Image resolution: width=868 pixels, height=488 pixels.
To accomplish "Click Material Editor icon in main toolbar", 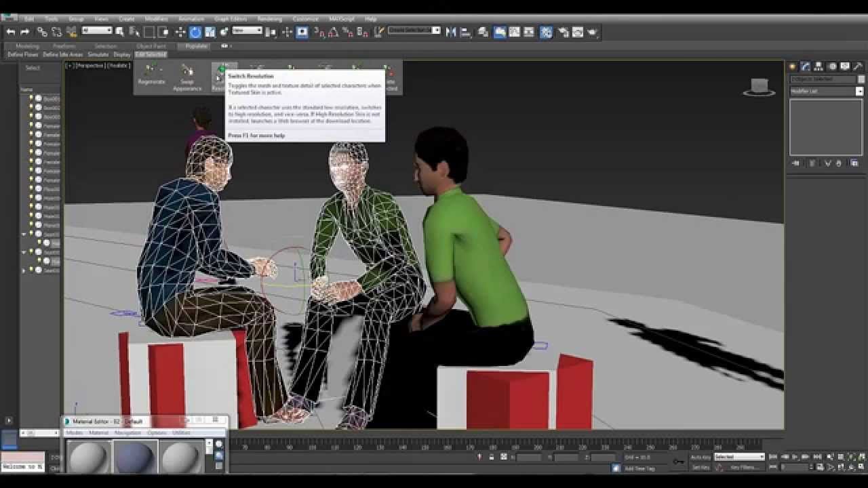I will [x=546, y=31].
